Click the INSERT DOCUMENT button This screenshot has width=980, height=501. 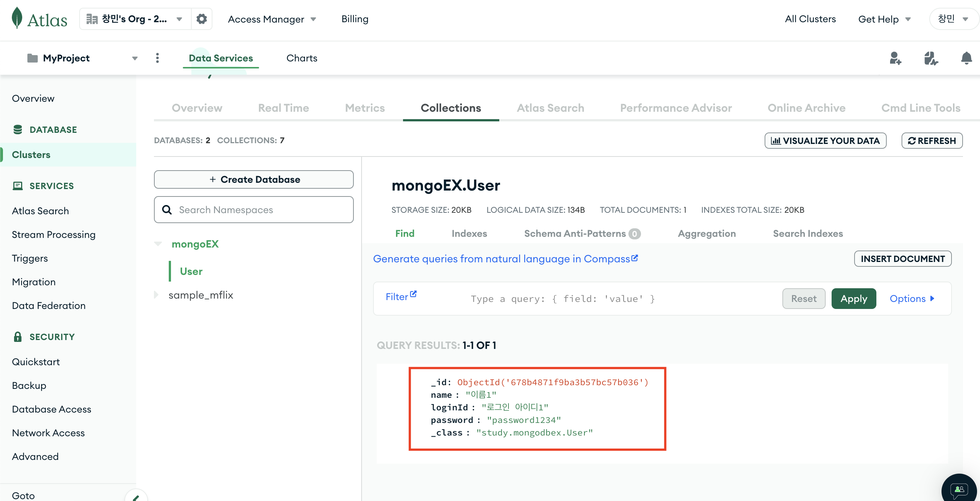tap(902, 259)
